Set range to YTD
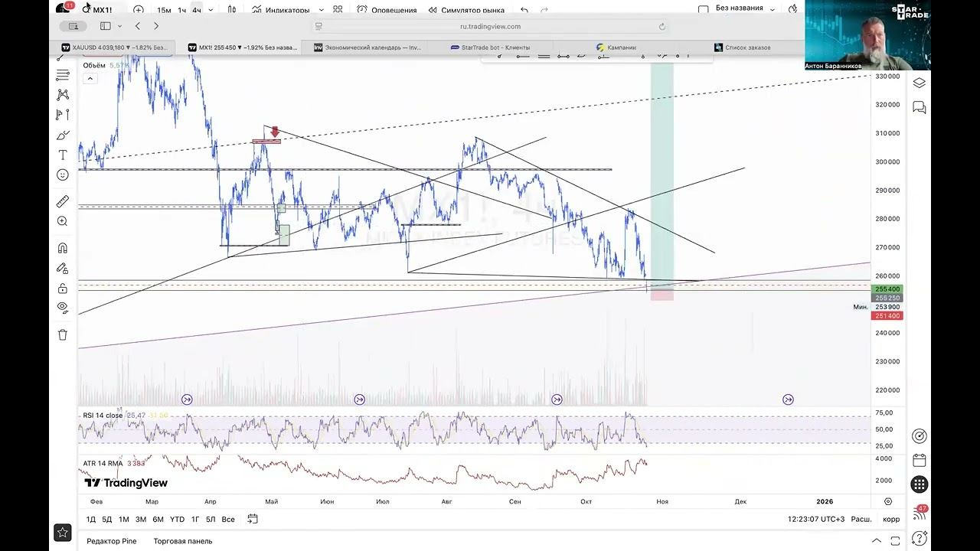This screenshot has width=980, height=551. (x=177, y=519)
